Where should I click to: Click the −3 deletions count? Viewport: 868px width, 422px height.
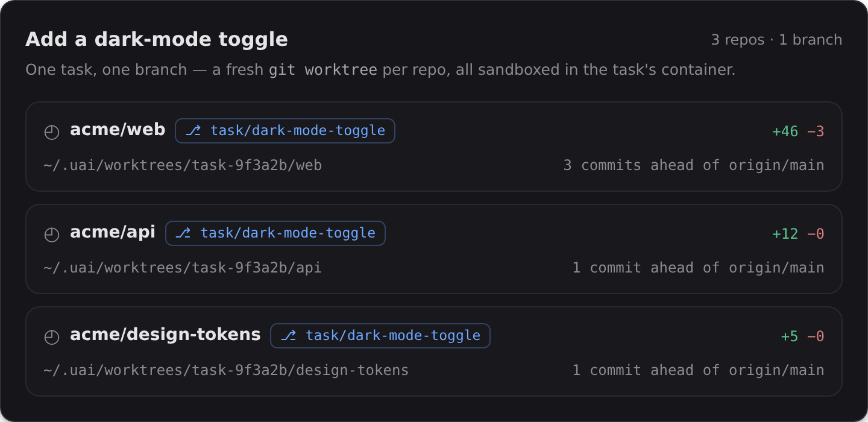[x=816, y=131]
